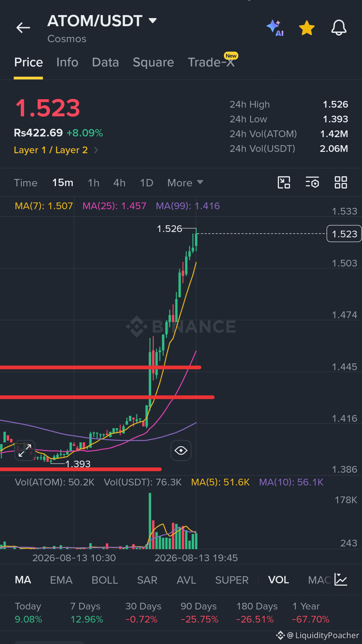
Task: Click the MA(99): 1.416 legend
Action: (x=188, y=206)
